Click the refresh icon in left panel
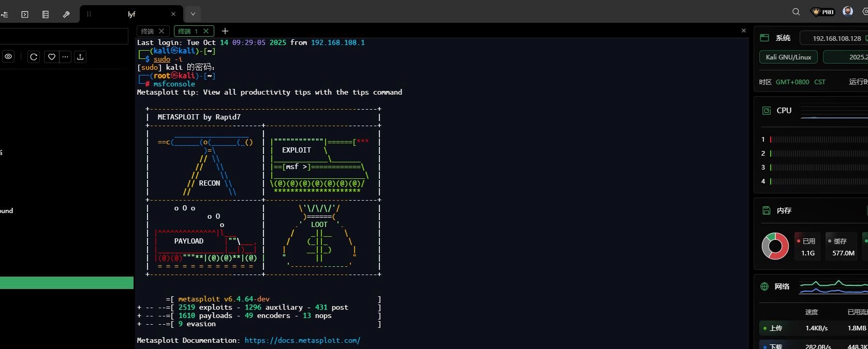 pyautogui.click(x=34, y=57)
